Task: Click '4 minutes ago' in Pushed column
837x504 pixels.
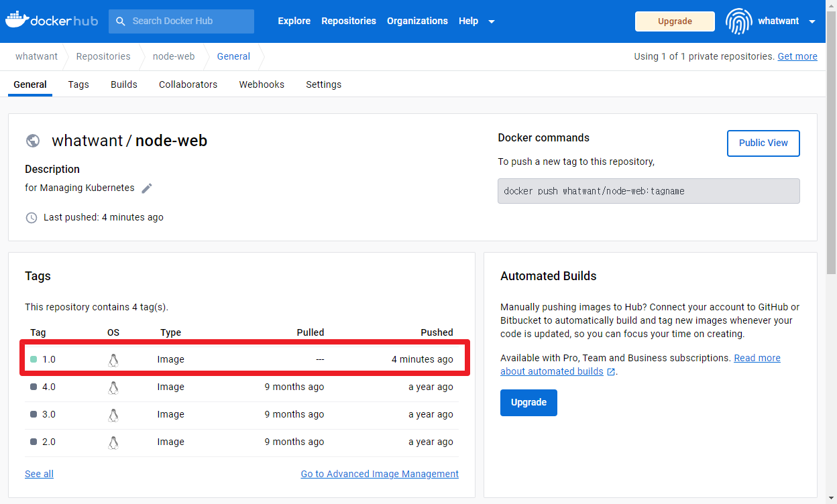Action: (423, 359)
